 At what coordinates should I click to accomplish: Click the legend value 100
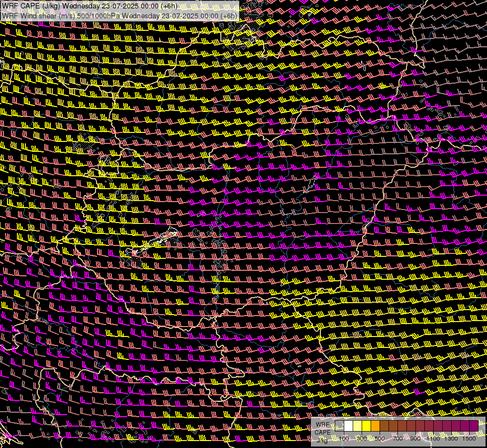[x=344, y=439]
